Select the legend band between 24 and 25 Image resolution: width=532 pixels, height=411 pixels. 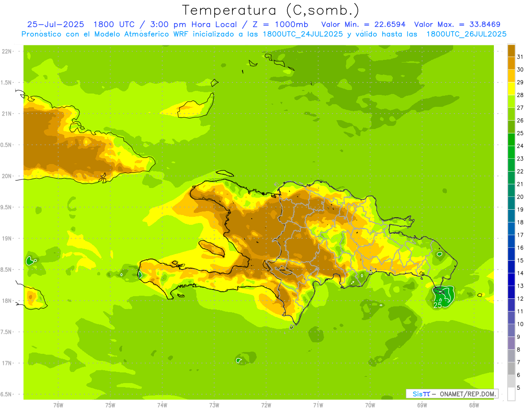coord(511,139)
